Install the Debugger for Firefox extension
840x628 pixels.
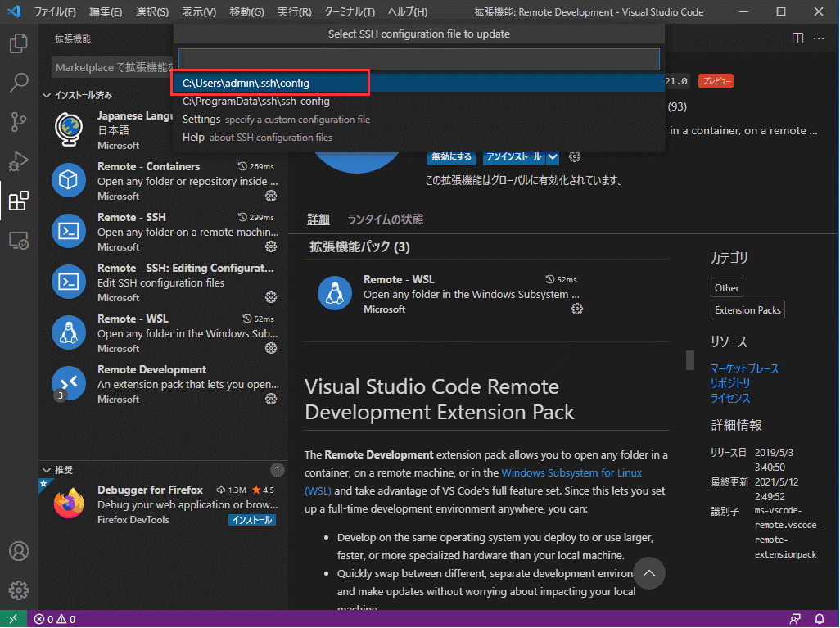[252, 520]
